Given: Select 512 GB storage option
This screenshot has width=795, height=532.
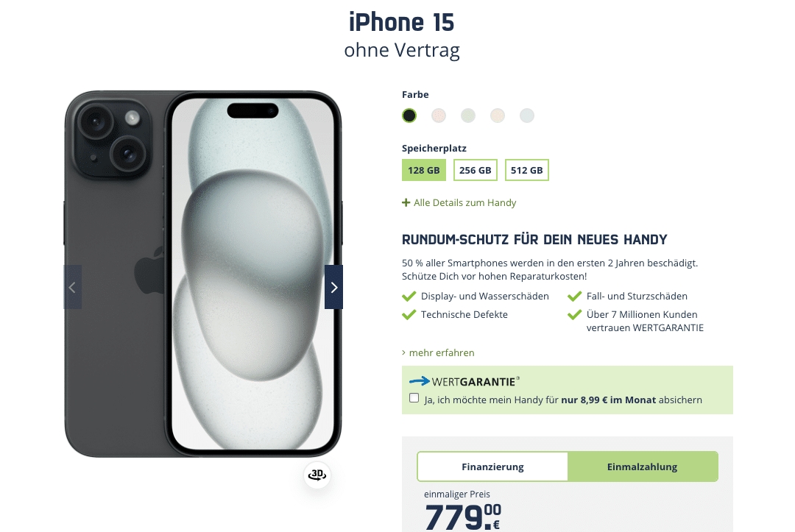Looking at the screenshot, I should tap(527, 170).
